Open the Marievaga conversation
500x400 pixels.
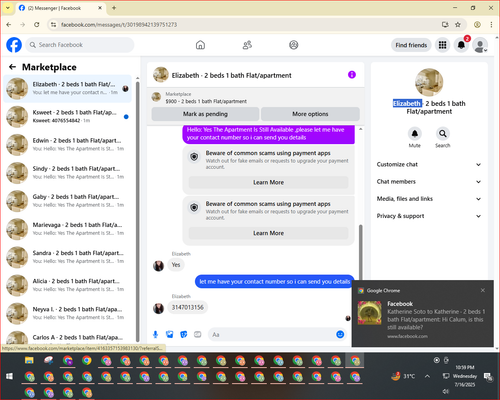(68, 229)
